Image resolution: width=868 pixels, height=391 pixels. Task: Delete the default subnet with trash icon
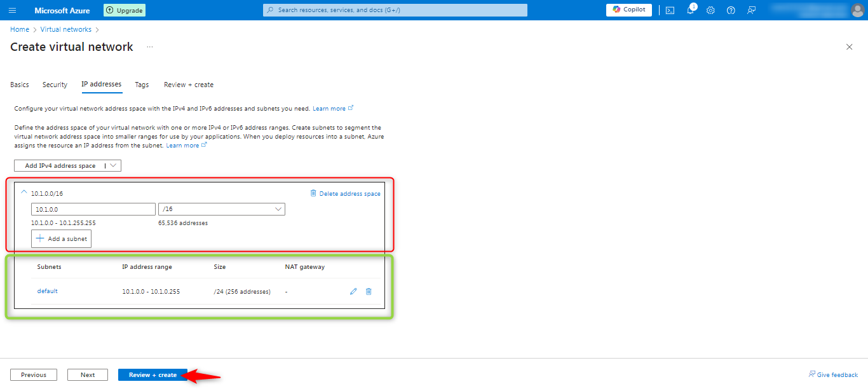pos(369,291)
